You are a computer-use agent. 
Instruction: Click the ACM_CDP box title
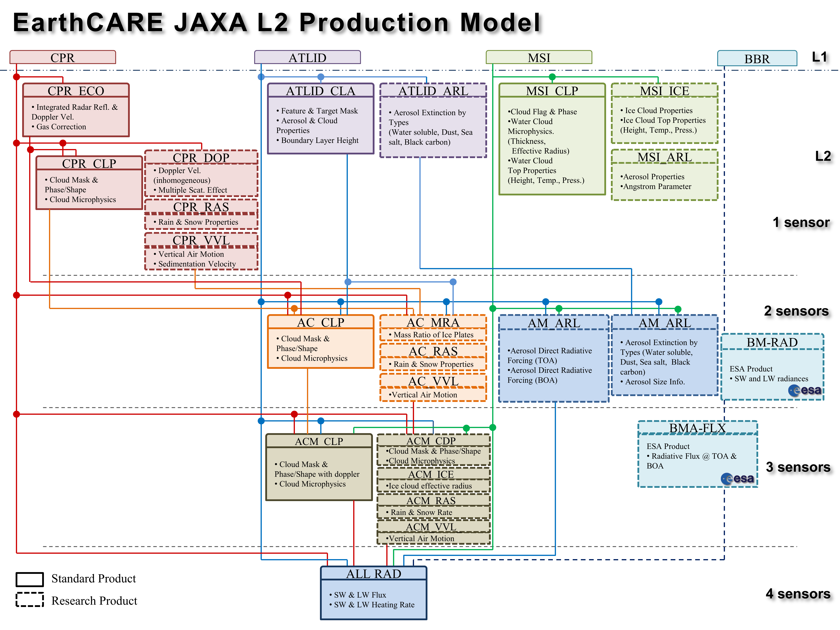(x=431, y=441)
